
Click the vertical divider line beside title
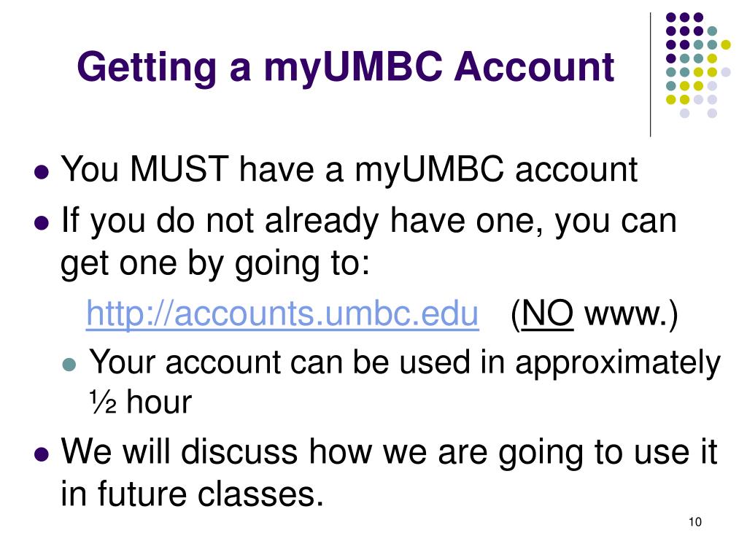650,75
